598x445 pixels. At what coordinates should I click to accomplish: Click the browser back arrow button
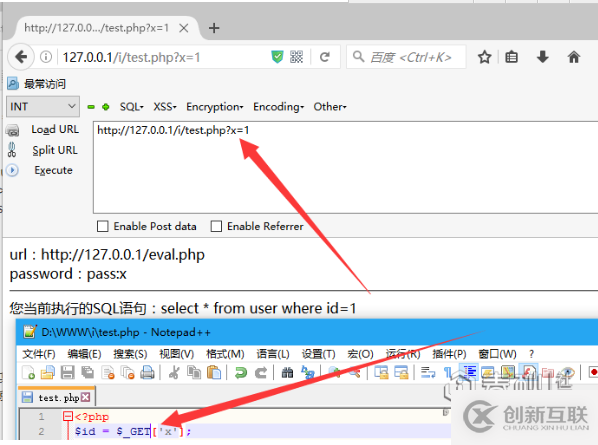pos(21,57)
